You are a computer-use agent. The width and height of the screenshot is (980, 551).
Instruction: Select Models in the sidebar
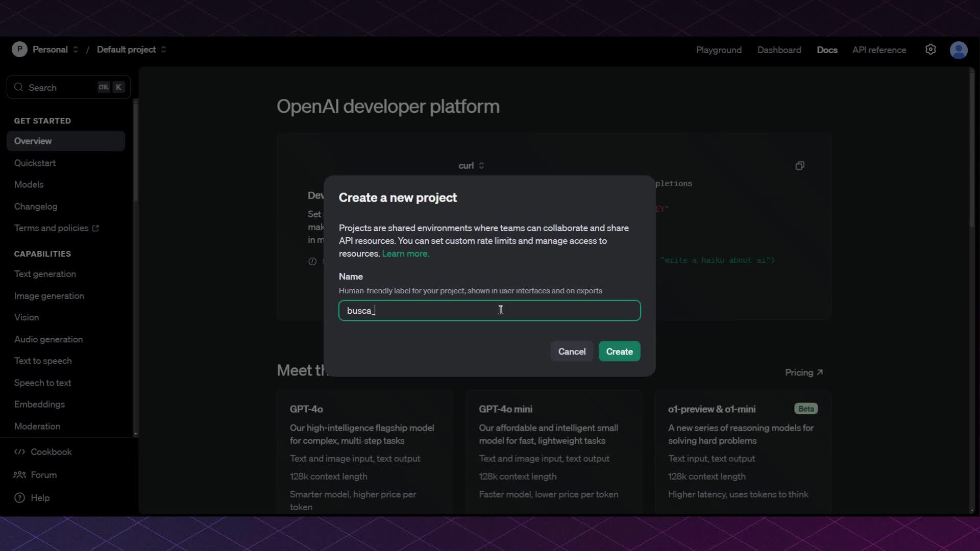[x=29, y=184]
